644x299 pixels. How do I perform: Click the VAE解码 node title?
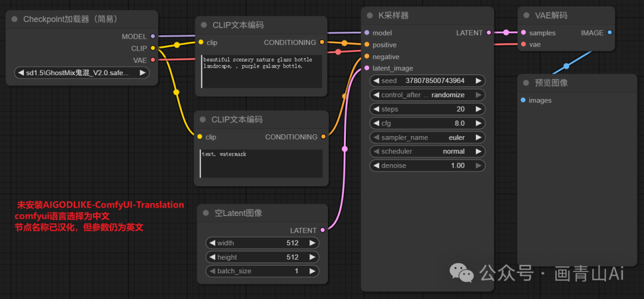pyautogui.click(x=551, y=16)
